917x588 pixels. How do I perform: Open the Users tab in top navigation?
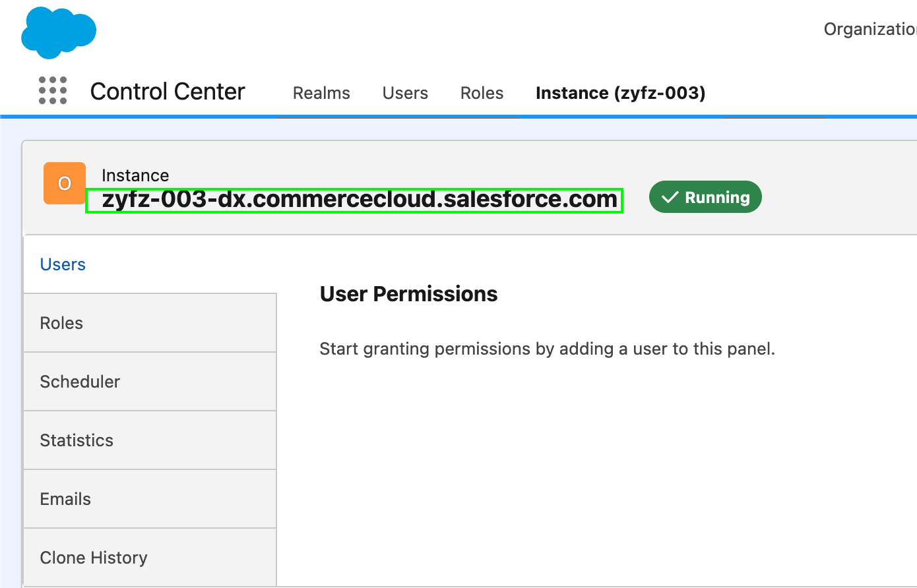coord(405,93)
